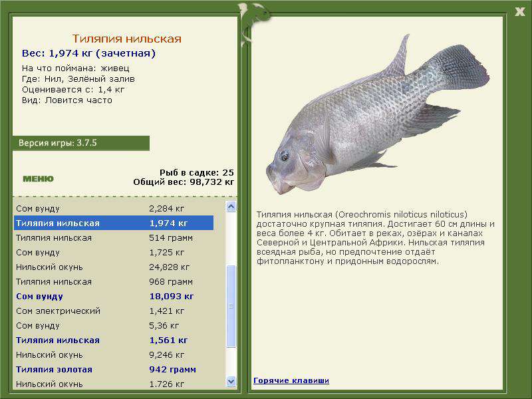532x399 pixels.
Task: Select highlighted Тиляпия нильская 1,974 кг row
Action: click(x=114, y=223)
